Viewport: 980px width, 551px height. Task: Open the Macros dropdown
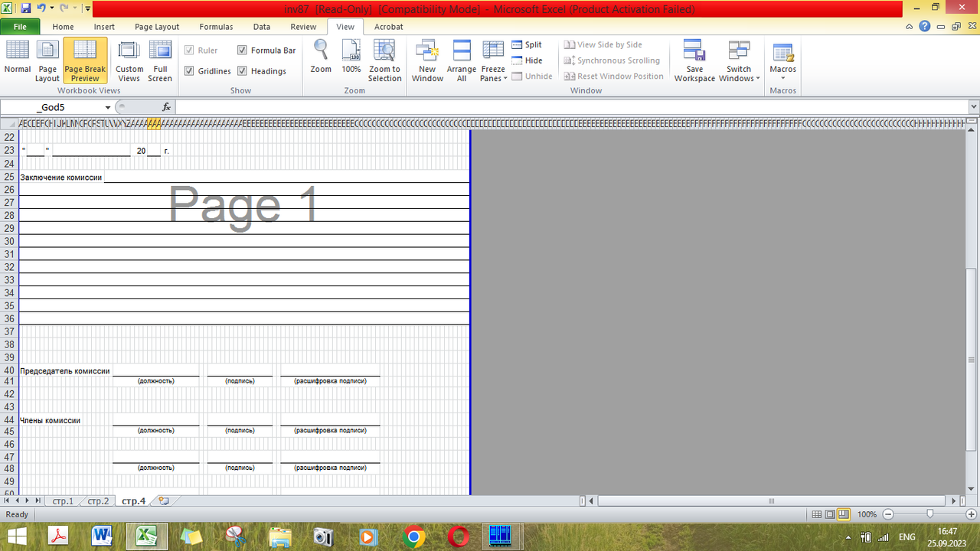783,60
